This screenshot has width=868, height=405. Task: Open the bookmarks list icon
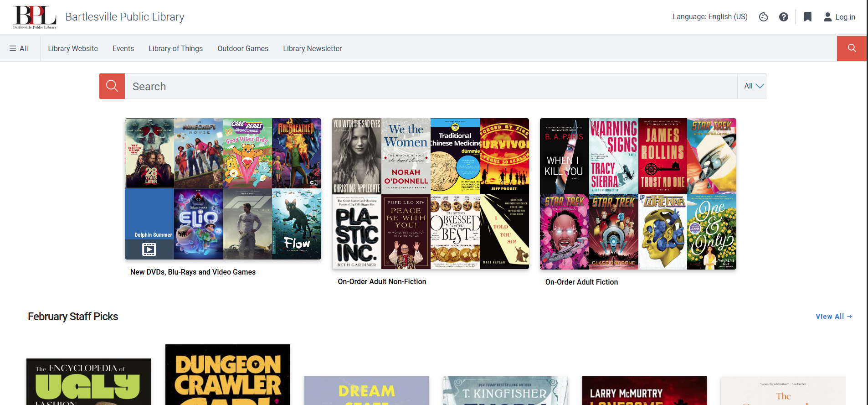pyautogui.click(x=808, y=17)
